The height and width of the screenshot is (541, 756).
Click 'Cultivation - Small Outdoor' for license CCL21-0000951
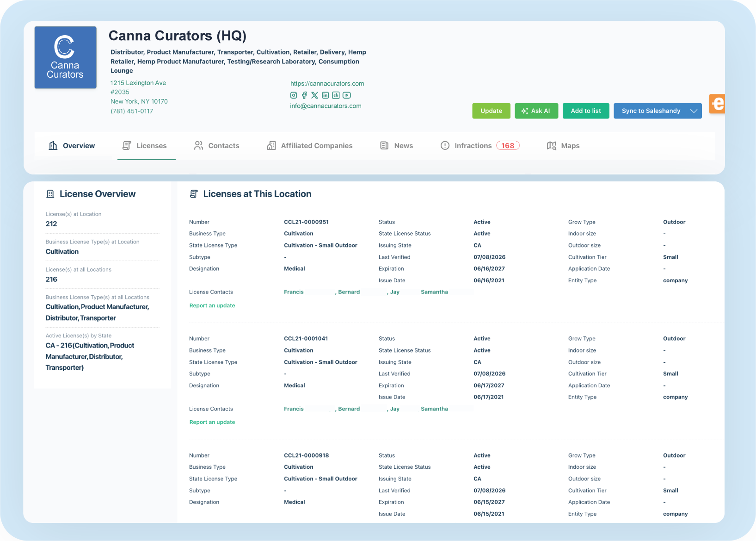point(320,246)
